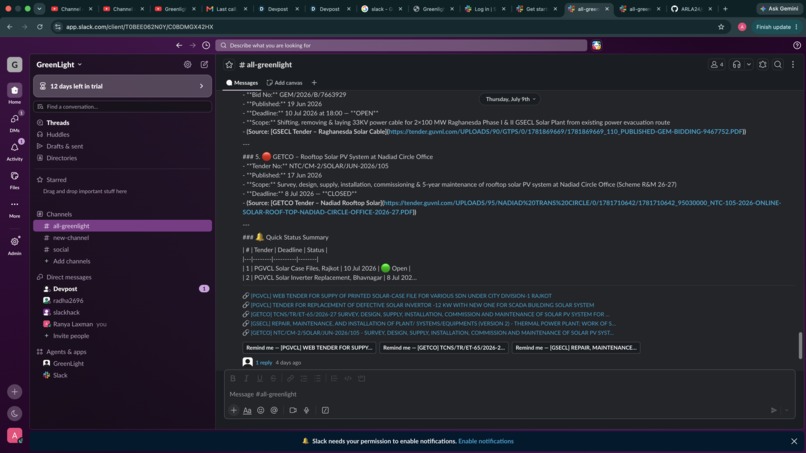
Task: Click Add channels
Action: pyautogui.click(x=71, y=261)
